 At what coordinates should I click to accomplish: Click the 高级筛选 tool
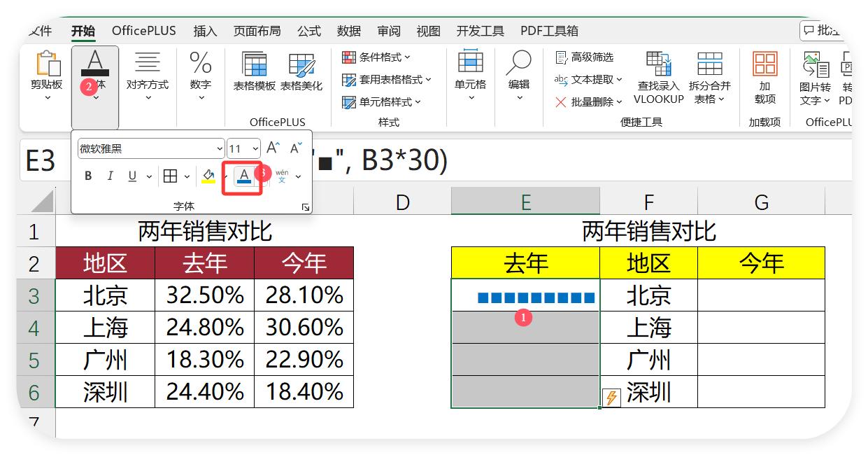coord(584,57)
